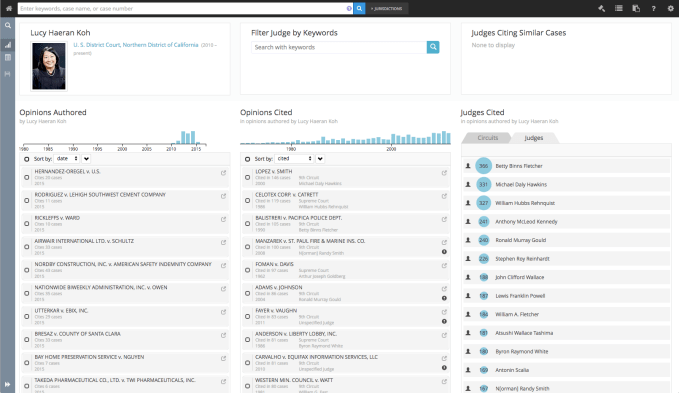Open Opinions Authored sort by date dropdown
Image resolution: width=679 pixels, height=393 pixels.
click(x=67, y=159)
